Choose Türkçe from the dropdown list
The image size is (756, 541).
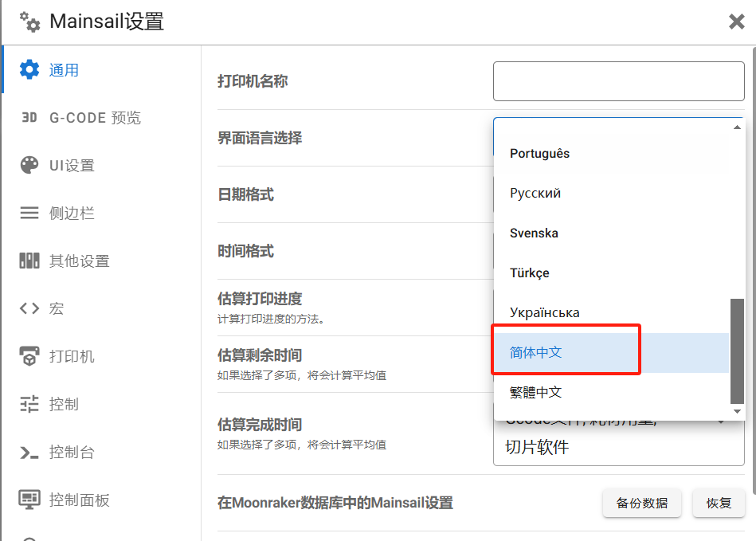(x=530, y=272)
